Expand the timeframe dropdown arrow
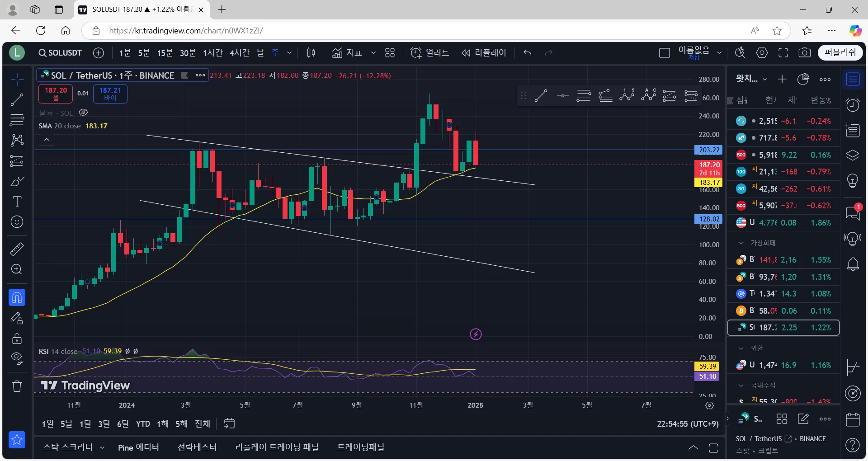The image size is (868, 461). click(289, 53)
